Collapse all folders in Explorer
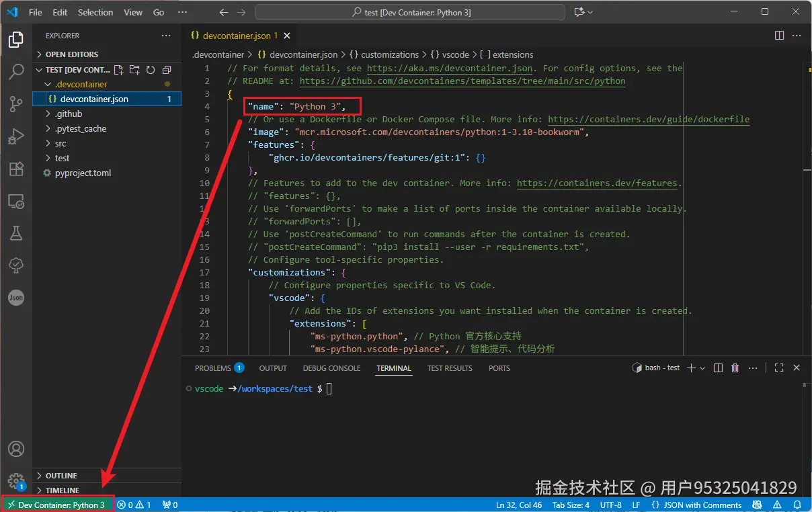Viewport: 812px width, 512px height. pyautogui.click(x=167, y=70)
